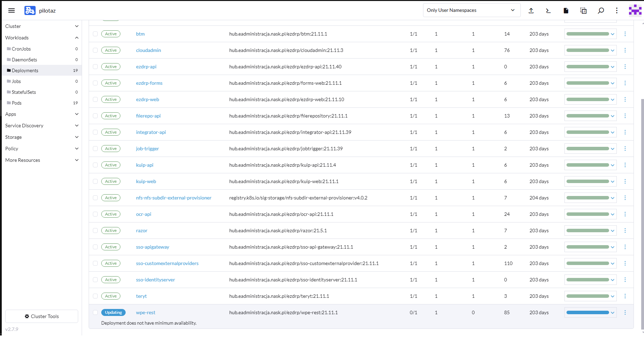The width and height of the screenshot is (644, 340).
Task: Check the razor deployment row checkbox
Action: [x=95, y=231]
